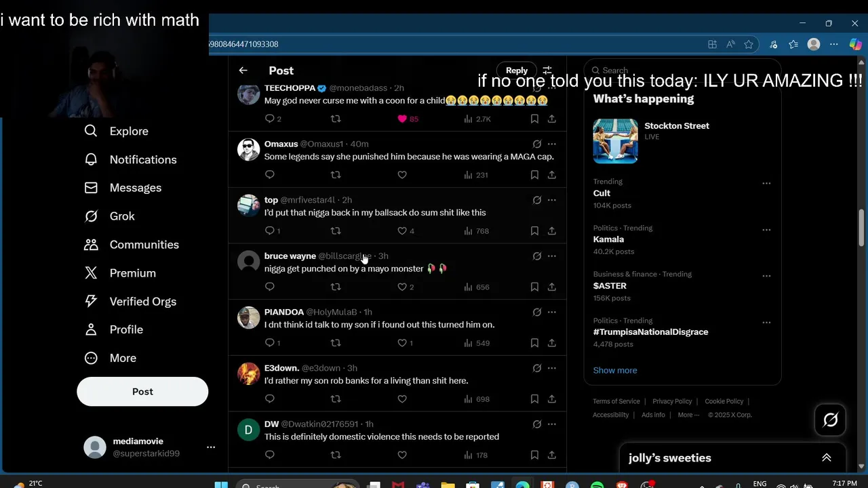Open more options on Omaxus's reply
This screenshot has width=868, height=488.
click(552, 144)
